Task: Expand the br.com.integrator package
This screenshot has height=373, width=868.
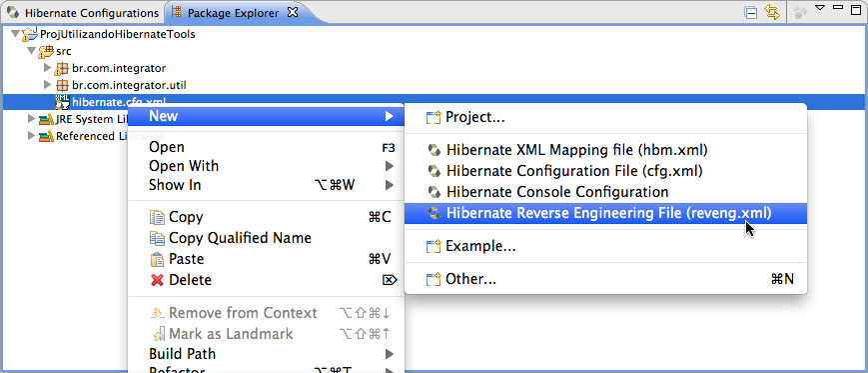Action: [x=48, y=68]
